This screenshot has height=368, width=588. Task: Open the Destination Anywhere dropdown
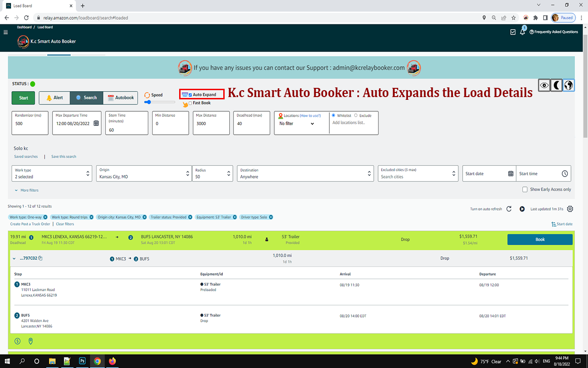305,173
